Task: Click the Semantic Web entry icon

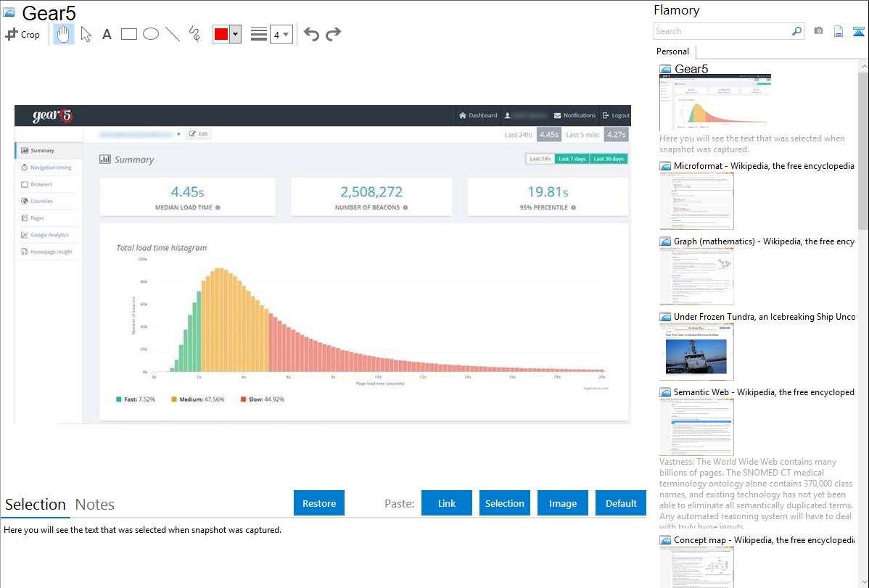Action: (666, 392)
